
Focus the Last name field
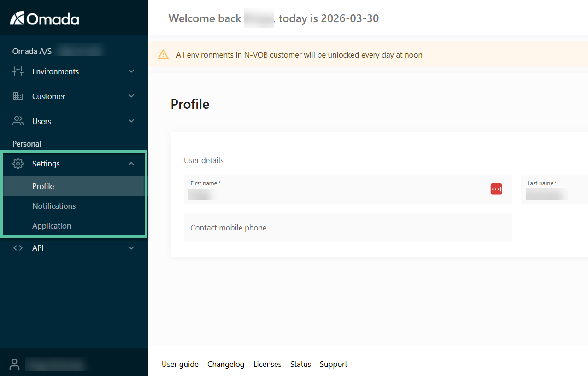[x=554, y=189]
